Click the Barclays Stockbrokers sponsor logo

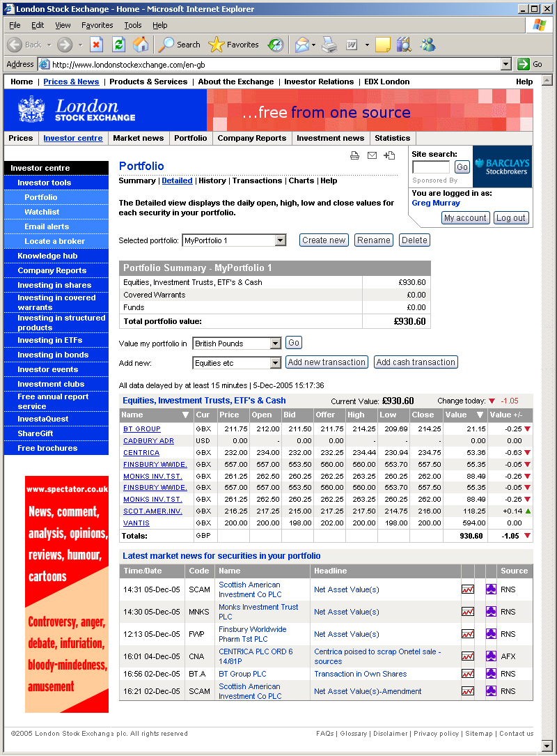click(502, 167)
